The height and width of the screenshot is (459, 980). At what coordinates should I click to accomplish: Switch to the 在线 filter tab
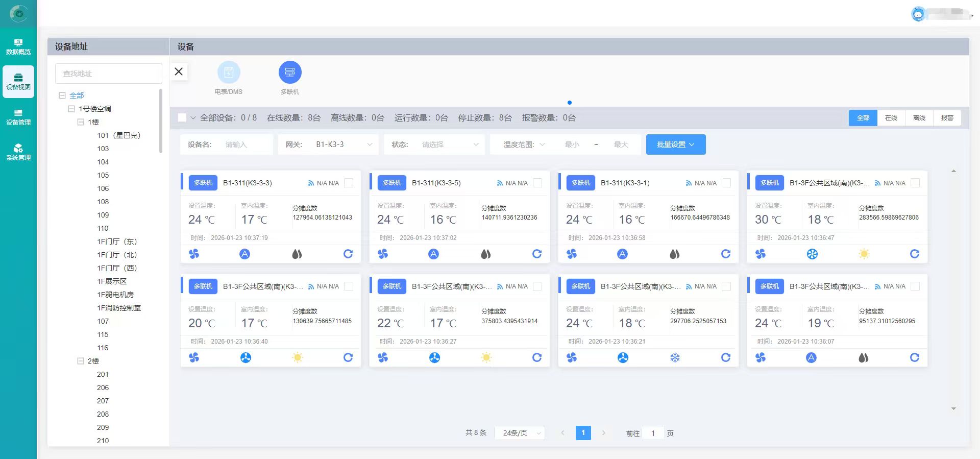pos(891,118)
